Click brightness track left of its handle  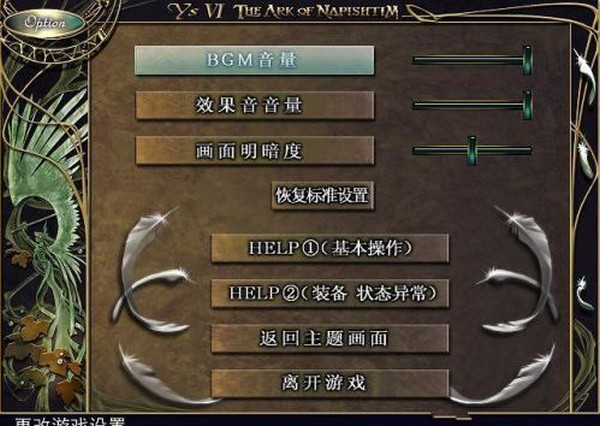pos(440,150)
